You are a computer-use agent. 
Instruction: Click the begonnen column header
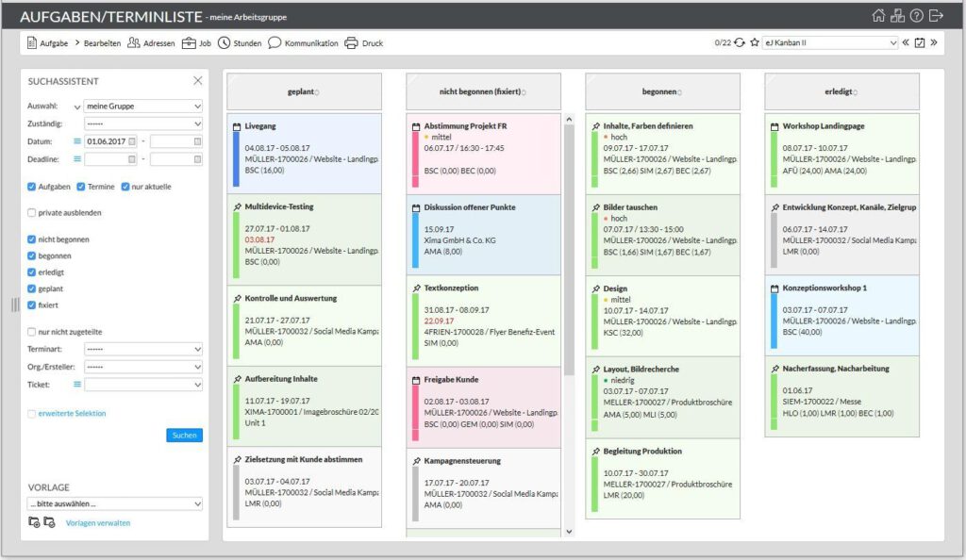[x=663, y=91]
